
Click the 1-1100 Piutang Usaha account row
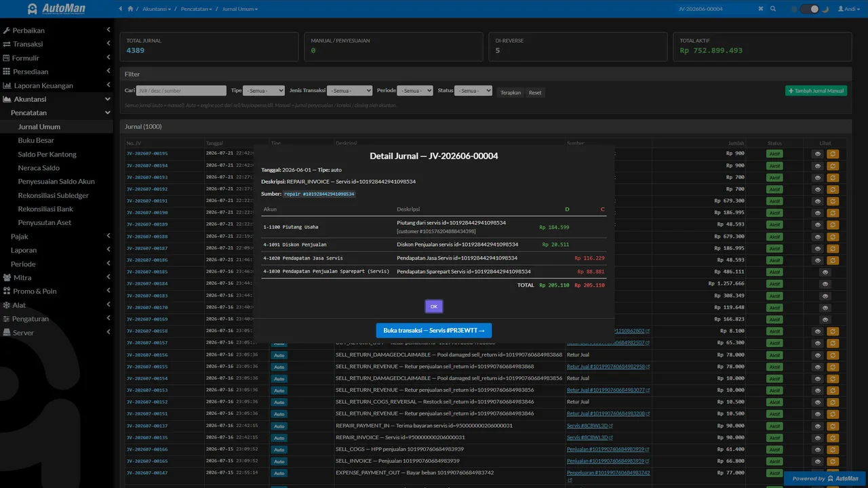[434, 227]
